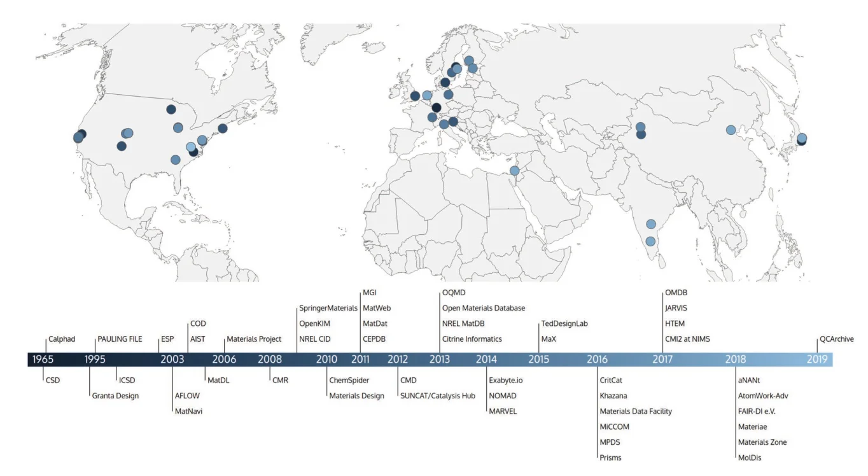
Task: Click the Prisms label
Action: pyautogui.click(x=610, y=458)
